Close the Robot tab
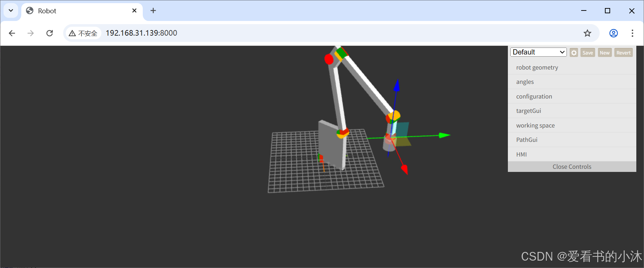Image resolution: width=644 pixels, height=268 pixels. click(134, 10)
